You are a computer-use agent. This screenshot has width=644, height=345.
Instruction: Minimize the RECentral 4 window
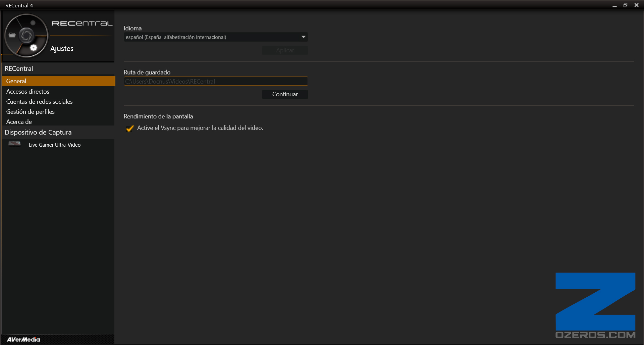pos(614,5)
